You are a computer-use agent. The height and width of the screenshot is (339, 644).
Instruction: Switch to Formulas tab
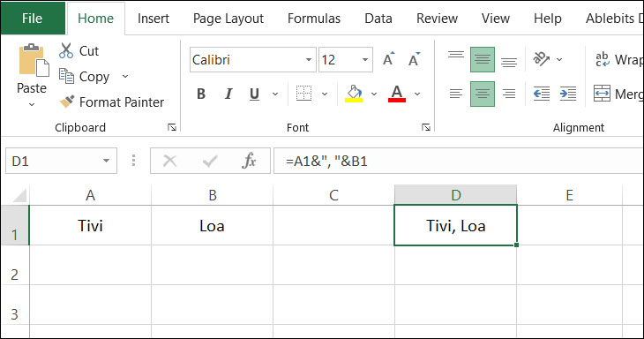click(314, 18)
